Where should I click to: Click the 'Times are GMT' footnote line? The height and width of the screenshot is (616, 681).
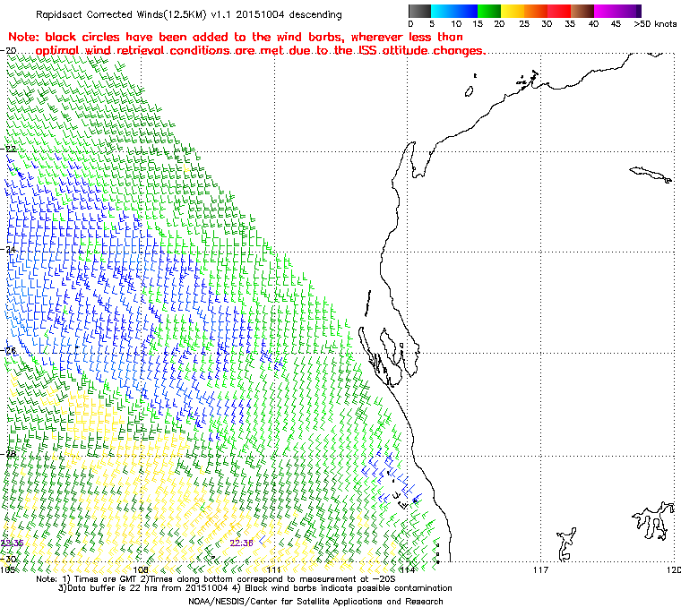point(216,579)
